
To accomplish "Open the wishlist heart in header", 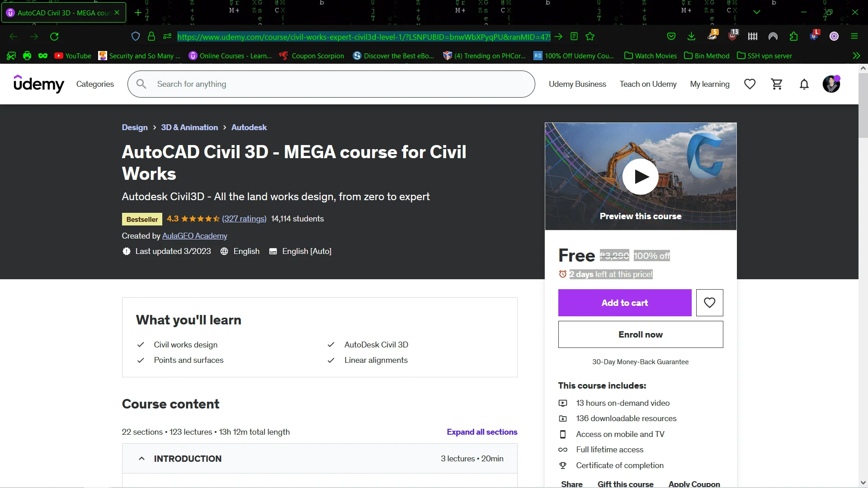I will [750, 84].
